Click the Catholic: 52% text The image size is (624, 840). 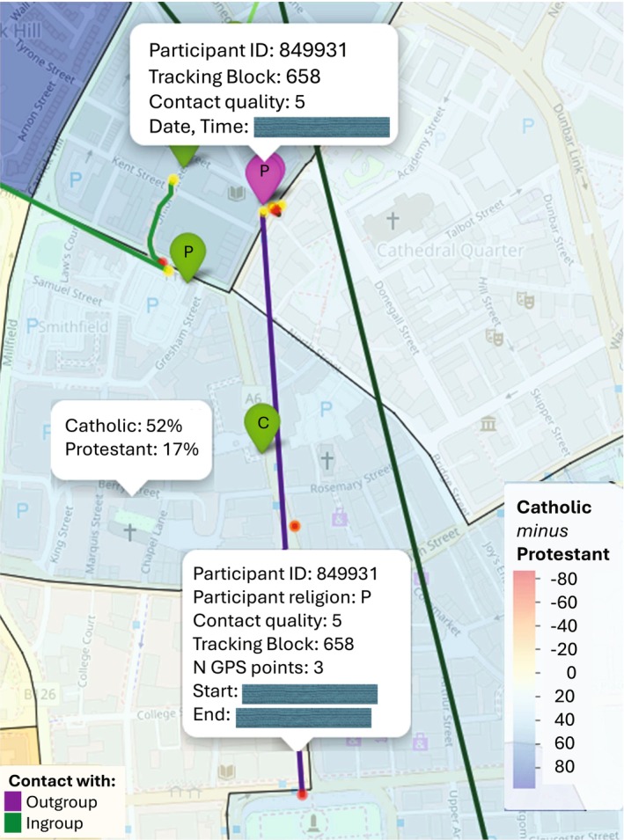coord(123,426)
